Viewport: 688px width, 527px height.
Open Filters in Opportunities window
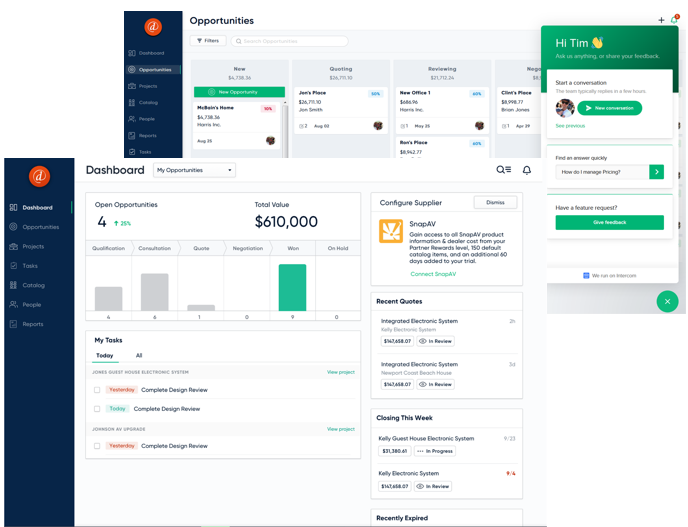pos(208,41)
